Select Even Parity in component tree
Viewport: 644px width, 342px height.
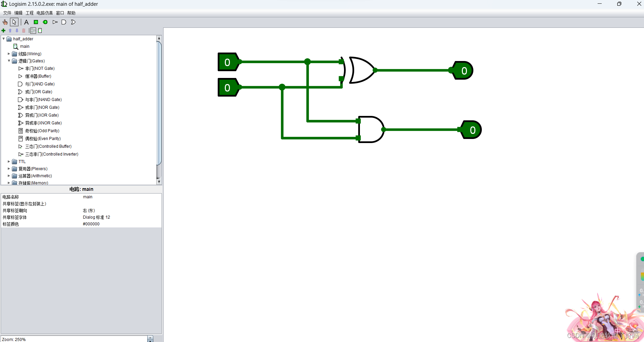(x=43, y=139)
